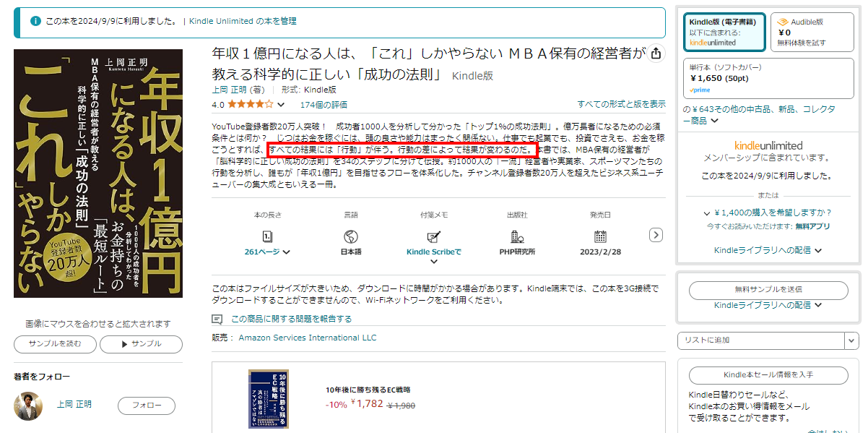Click the book cover image
This screenshot has height=433, width=868.
coord(98,173)
